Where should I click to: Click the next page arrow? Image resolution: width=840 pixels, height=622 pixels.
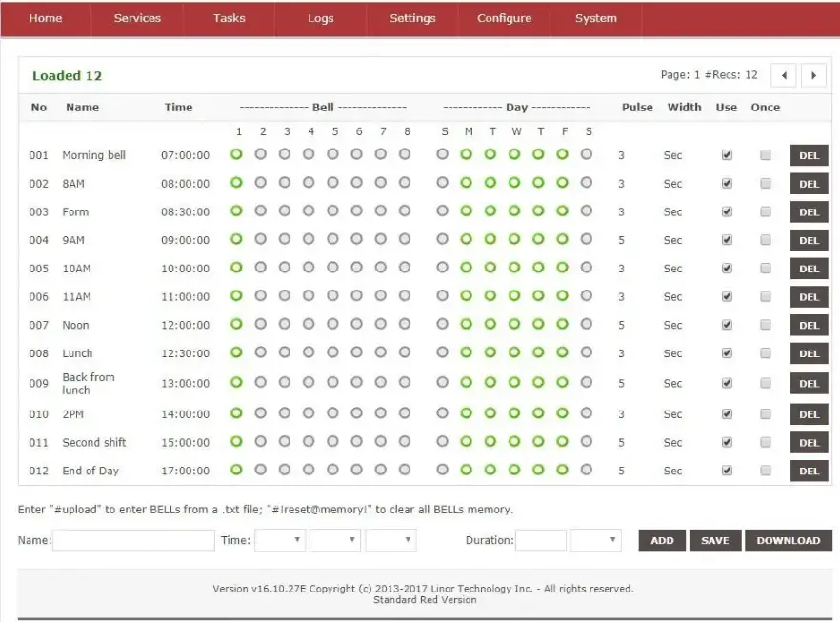click(x=814, y=74)
